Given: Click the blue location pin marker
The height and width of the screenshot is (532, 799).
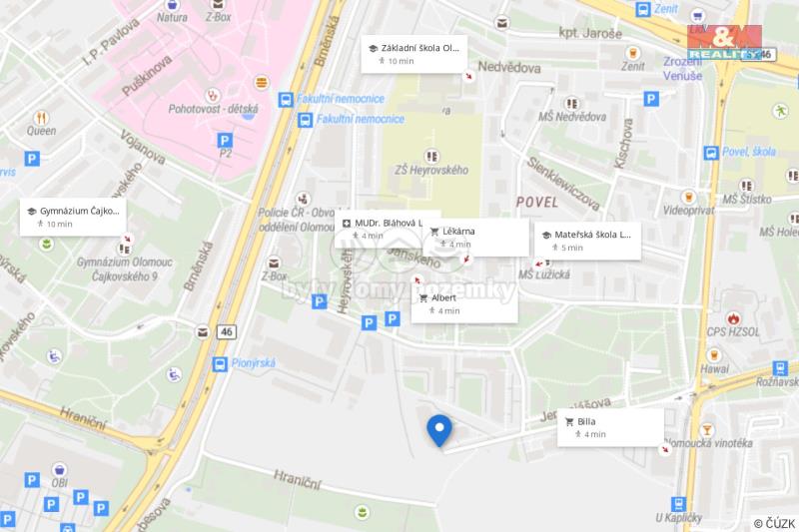Looking at the screenshot, I should tap(439, 431).
